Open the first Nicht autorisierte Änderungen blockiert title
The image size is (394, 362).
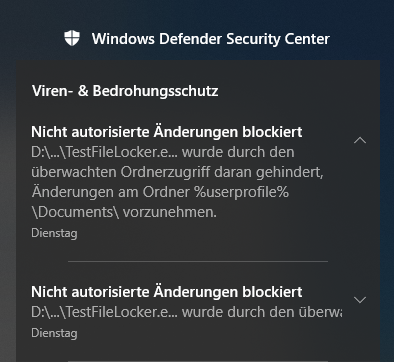167,132
